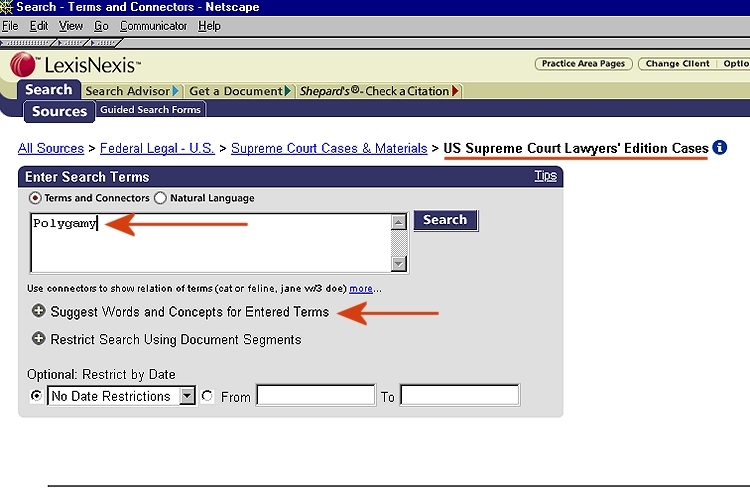Open the Edit menu
The width and height of the screenshot is (750, 490).
pyautogui.click(x=39, y=26)
